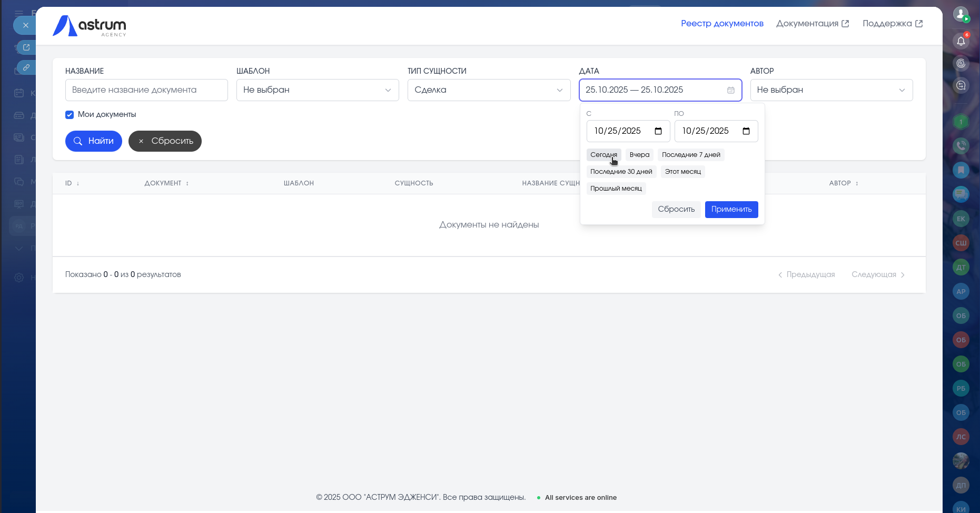Image resolution: width=980 pixels, height=513 pixels.
Task: Click the document name input field
Action: pyautogui.click(x=146, y=90)
